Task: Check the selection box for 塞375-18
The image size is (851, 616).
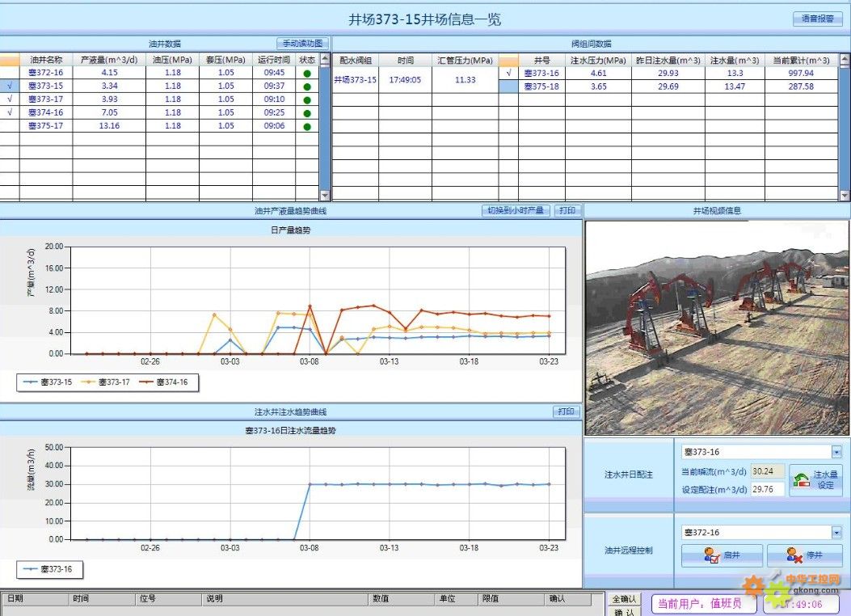Action: (x=508, y=86)
